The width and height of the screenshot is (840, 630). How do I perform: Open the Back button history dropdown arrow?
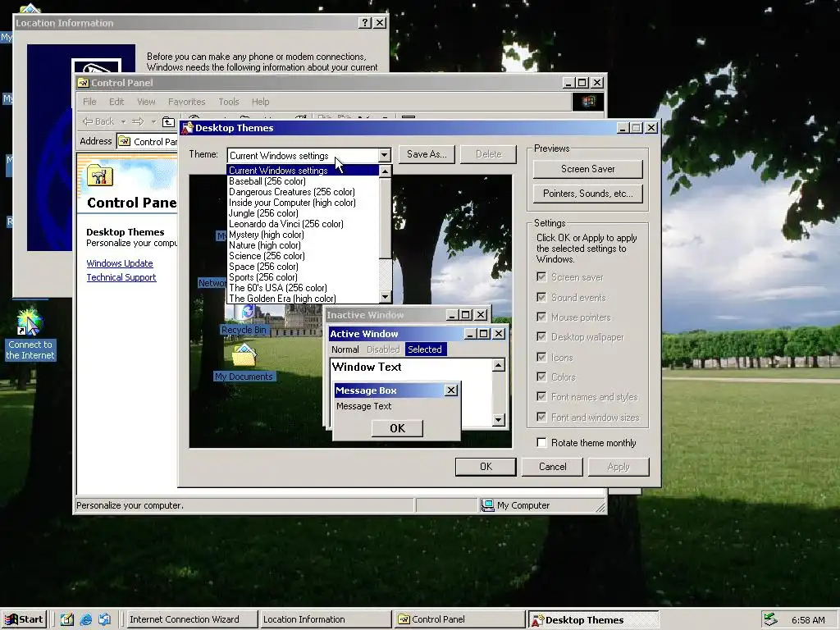coord(123,122)
